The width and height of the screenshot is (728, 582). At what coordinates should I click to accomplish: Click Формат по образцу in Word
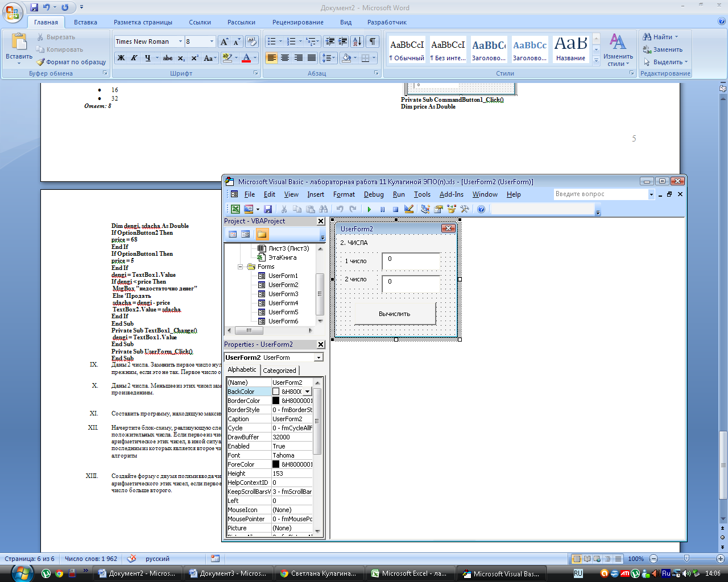(x=72, y=62)
